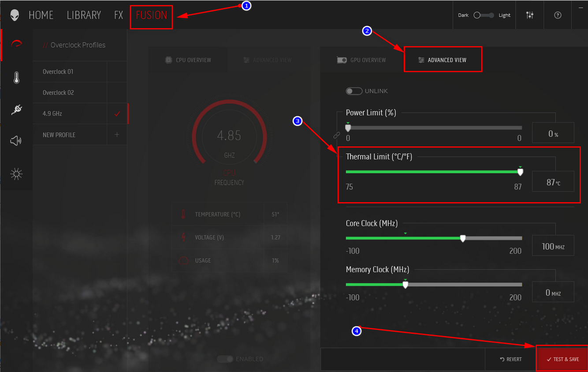
Task: Click the Memory Clock 0 MHz value field
Action: tap(553, 292)
